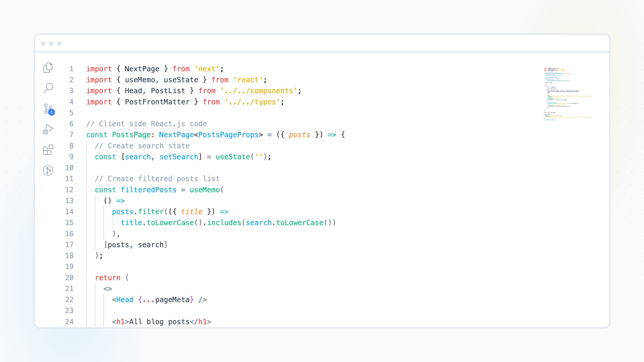Click the first window control dot
Screen dimensions: 644x362
(43, 44)
